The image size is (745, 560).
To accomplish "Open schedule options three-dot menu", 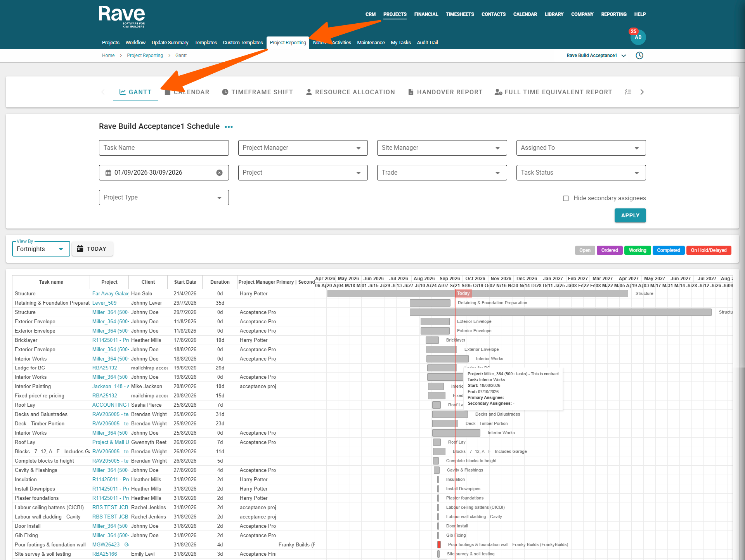I will click(229, 127).
